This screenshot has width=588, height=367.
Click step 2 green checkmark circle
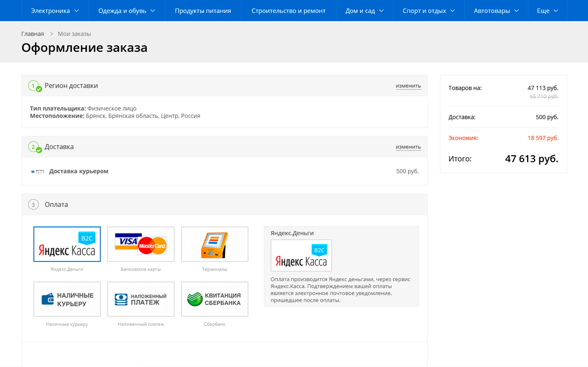39,150
